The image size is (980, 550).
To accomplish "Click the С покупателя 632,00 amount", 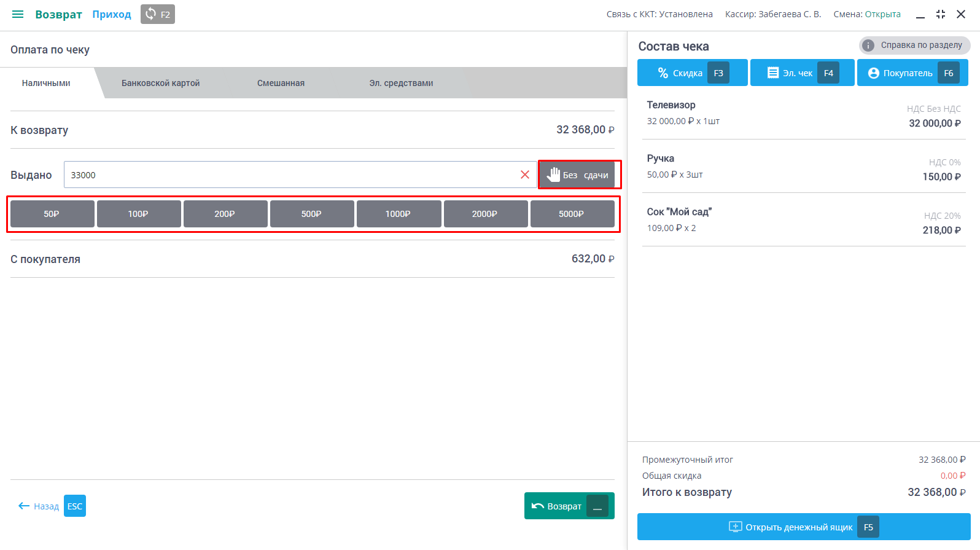I will point(593,259).
